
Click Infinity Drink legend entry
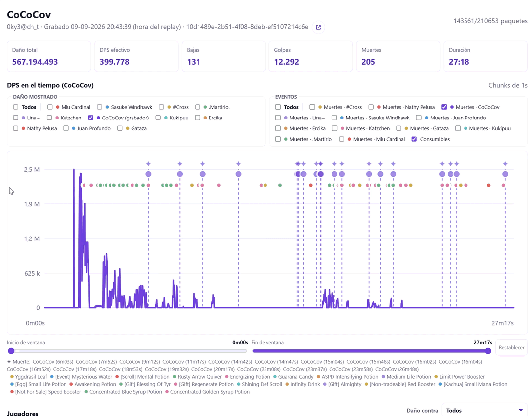(x=303, y=384)
